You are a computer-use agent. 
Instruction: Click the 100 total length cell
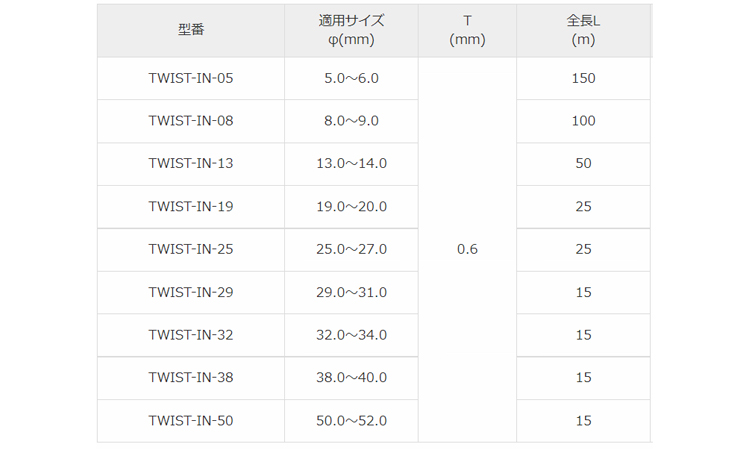pyautogui.click(x=583, y=121)
